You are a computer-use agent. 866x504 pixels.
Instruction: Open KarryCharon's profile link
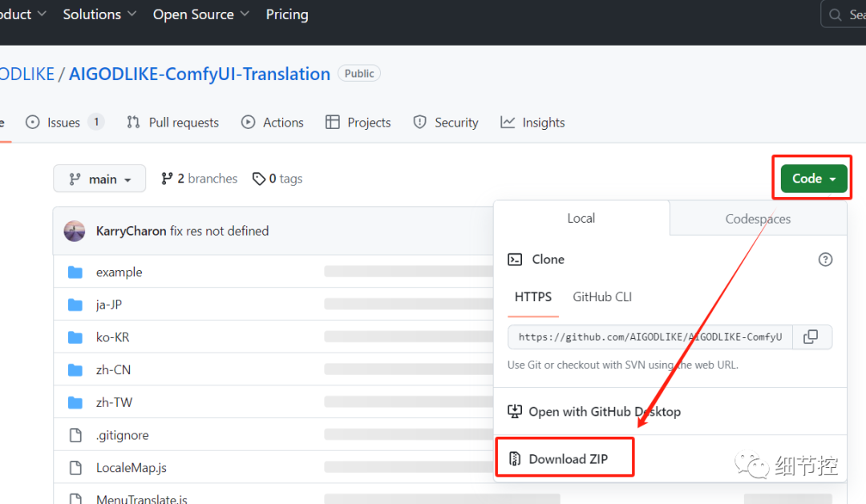[x=131, y=231]
